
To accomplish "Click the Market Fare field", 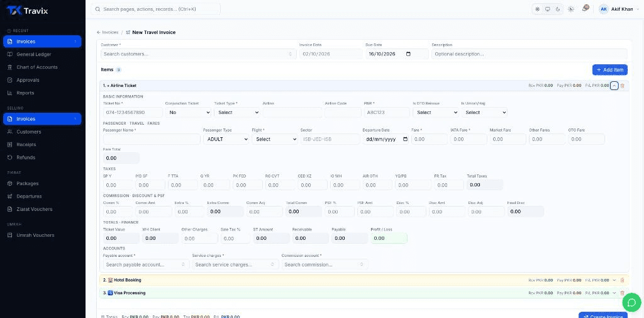I will point(508,139).
